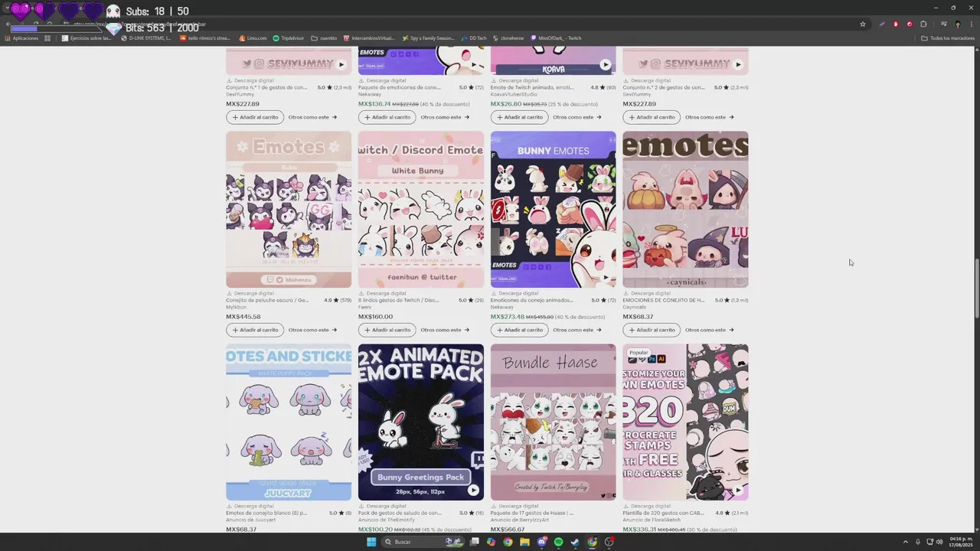Viewport: 980px width, 551px height.
Task: Open Spy x Family Season bookmark
Action: [427, 38]
